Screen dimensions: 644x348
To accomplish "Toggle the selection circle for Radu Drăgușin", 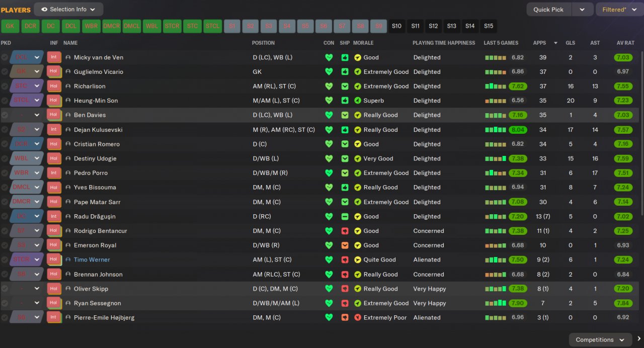I will (5, 216).
